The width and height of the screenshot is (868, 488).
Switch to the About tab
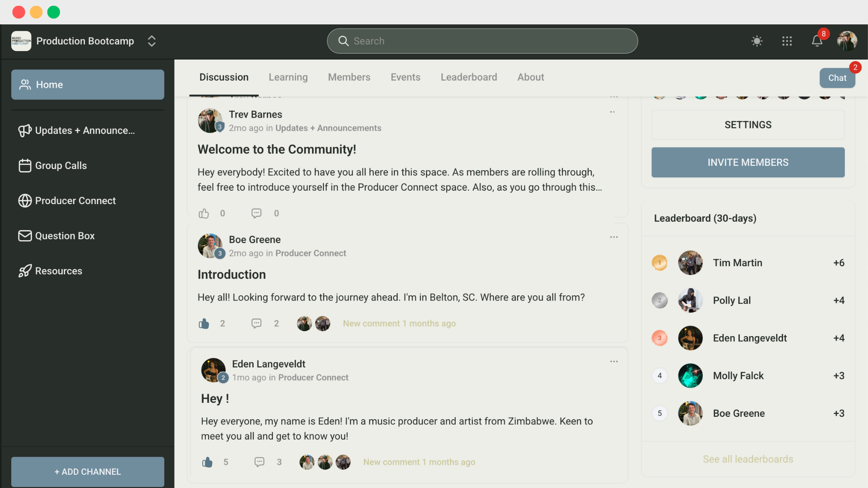(x=531, y=77)
